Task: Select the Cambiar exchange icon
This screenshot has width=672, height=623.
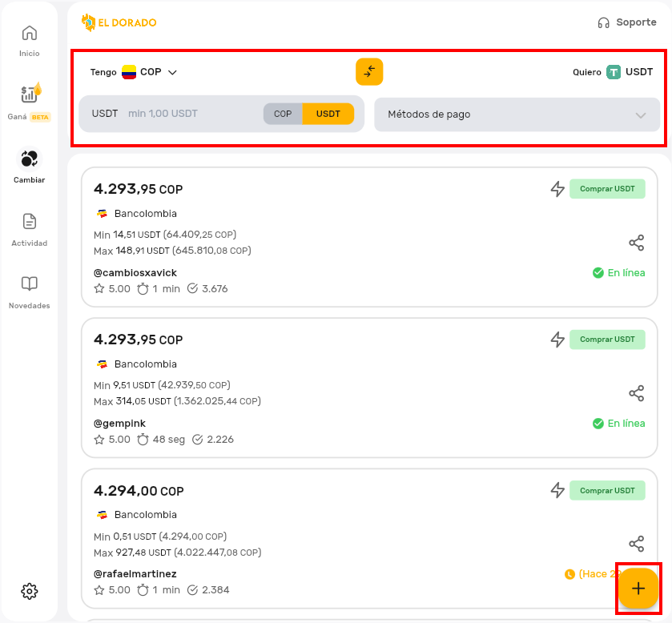Action: click(29, 159)
